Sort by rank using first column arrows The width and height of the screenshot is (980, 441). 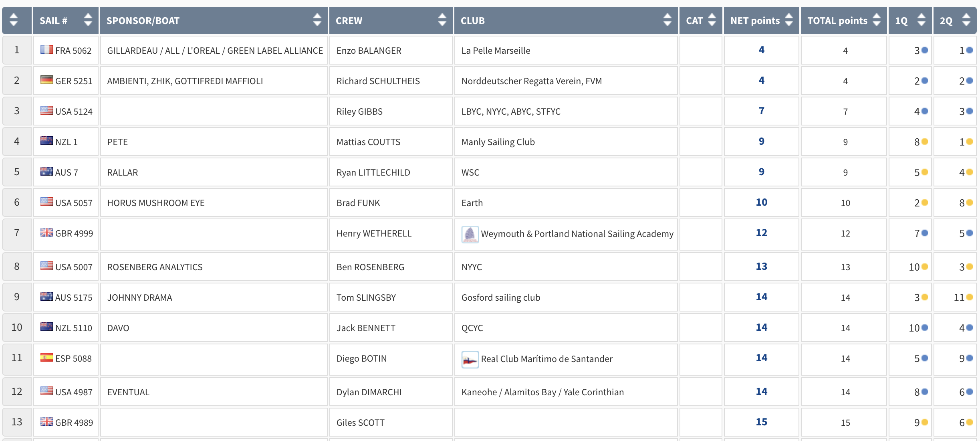[14, 20]
